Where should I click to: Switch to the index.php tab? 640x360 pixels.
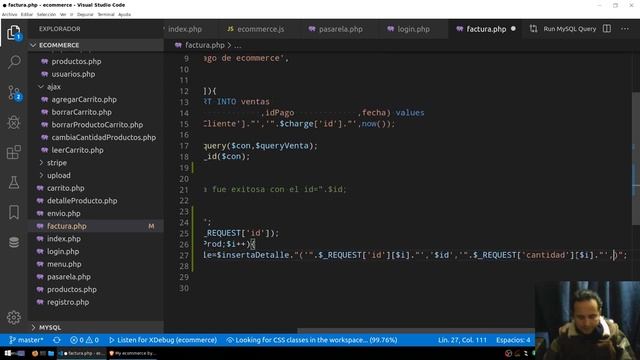click(x=184, y=29)
